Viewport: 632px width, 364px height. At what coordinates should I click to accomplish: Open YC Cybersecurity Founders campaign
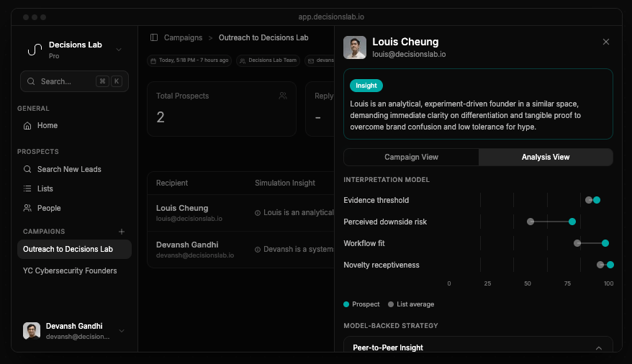(x=70, y=271)
